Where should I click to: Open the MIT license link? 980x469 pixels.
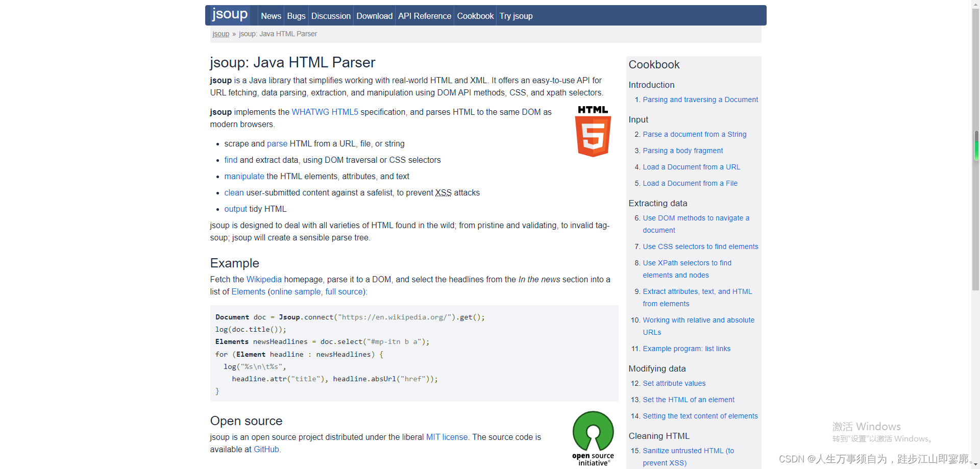[x=447, y=437]
